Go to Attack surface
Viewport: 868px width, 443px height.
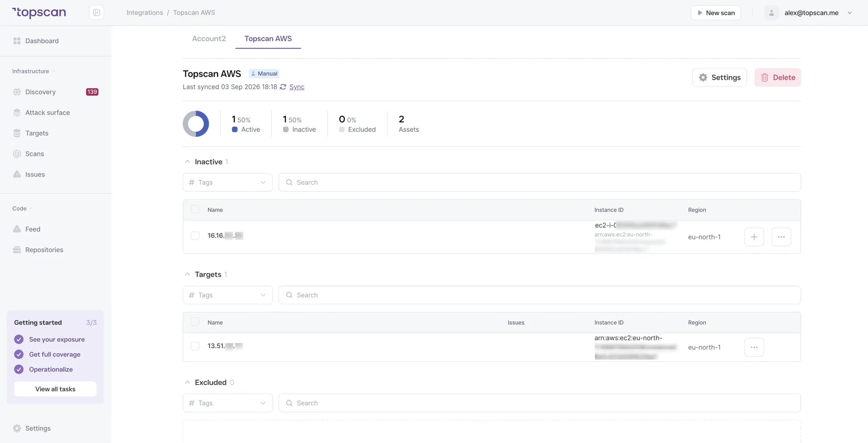pyautogui.click(x=47, y=112)
